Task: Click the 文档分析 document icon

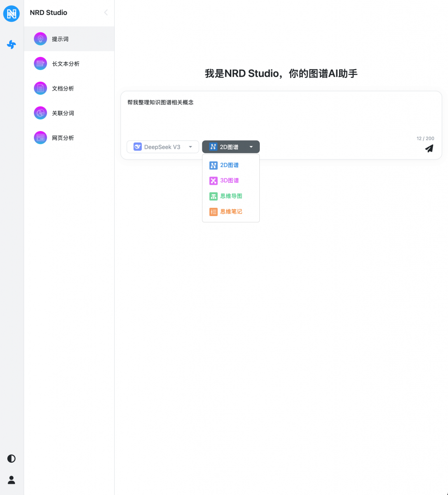Action: pyautogui.click(x=41, y=88)
